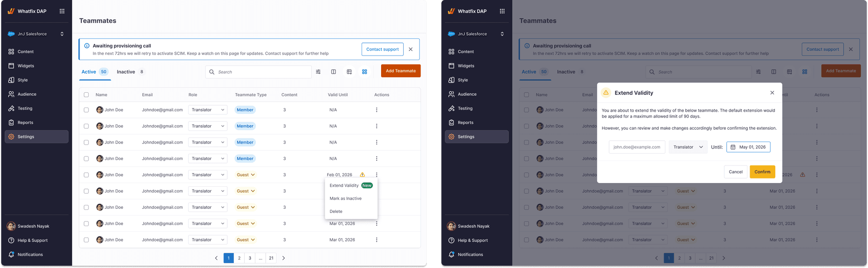Expand the Translator role dropdown in first row
The width and height of the screenshot is (868, 268).
pos(208,110)
